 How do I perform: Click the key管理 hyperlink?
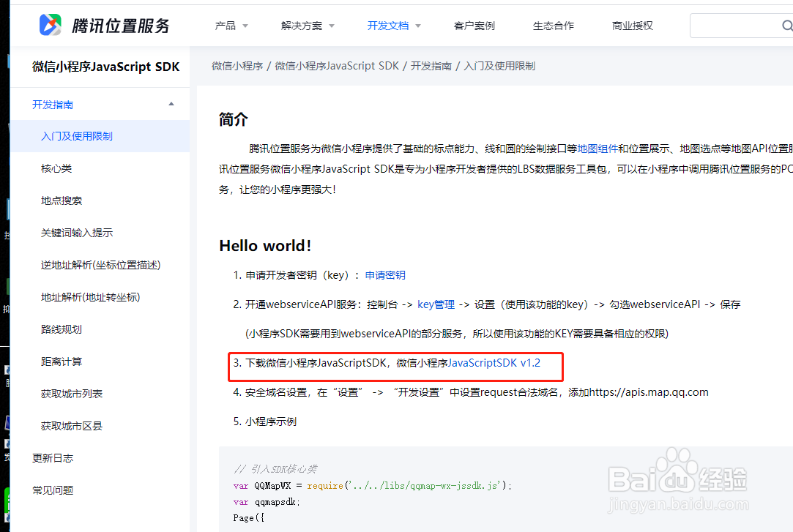click(436, 304)
